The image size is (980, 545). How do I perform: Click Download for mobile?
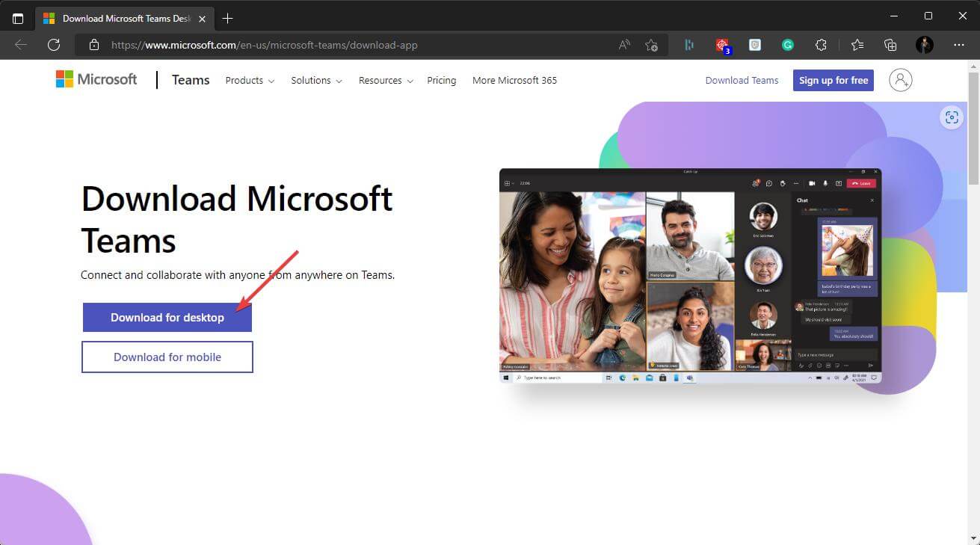pos(167,357)
